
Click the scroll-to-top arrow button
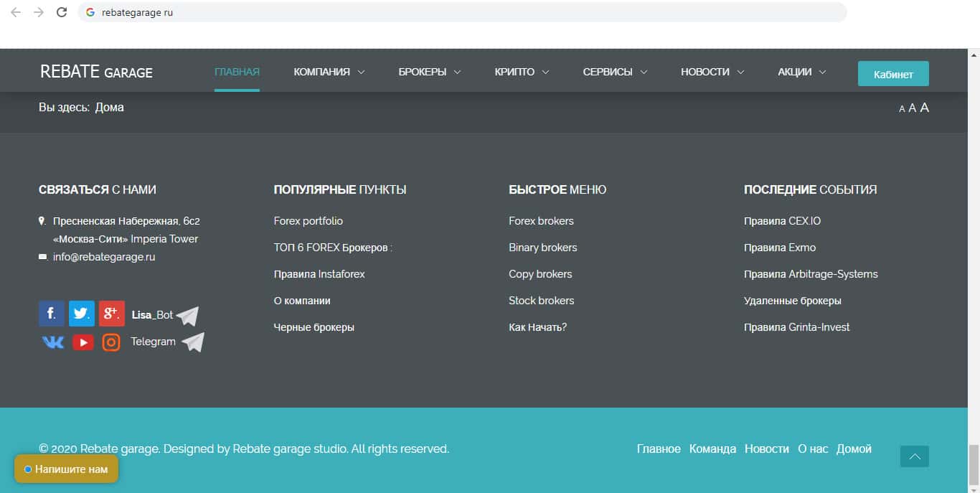pos(914,456)
